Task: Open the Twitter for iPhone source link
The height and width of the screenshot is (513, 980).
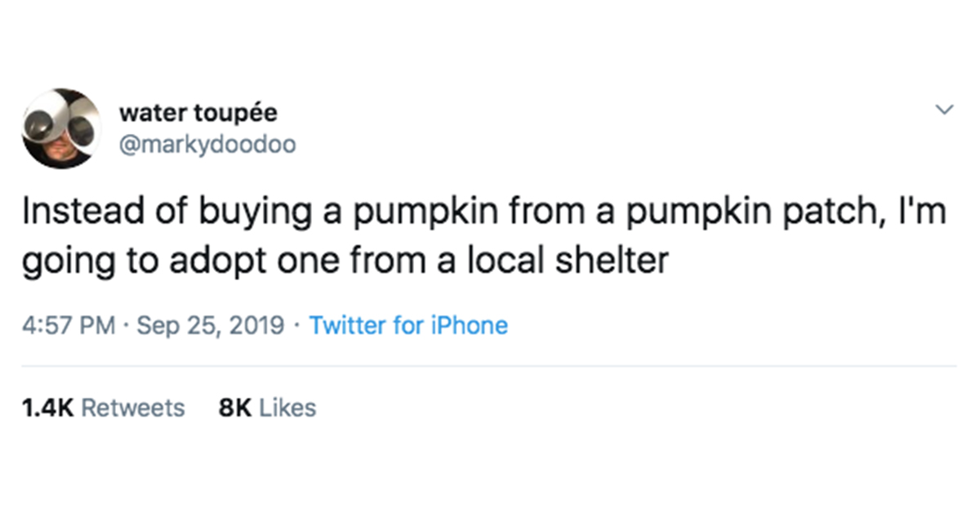Action: click(x=409, y=325)
